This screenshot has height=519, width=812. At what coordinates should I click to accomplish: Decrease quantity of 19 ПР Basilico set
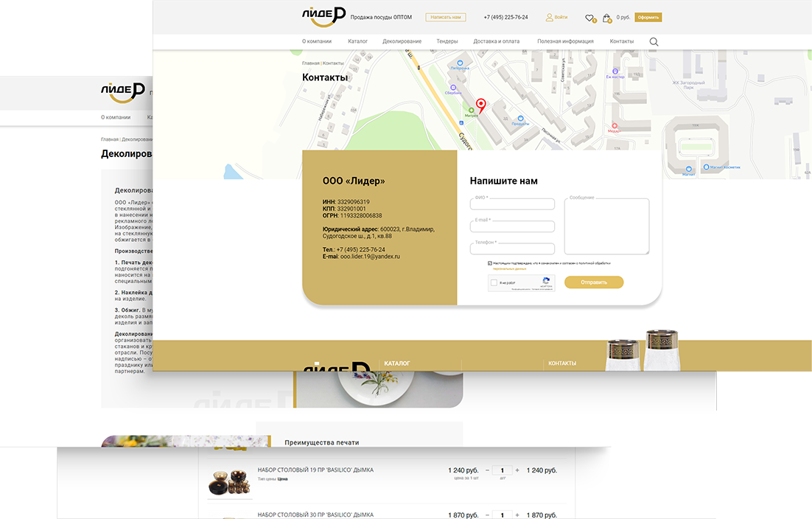[x=487, y=470]
